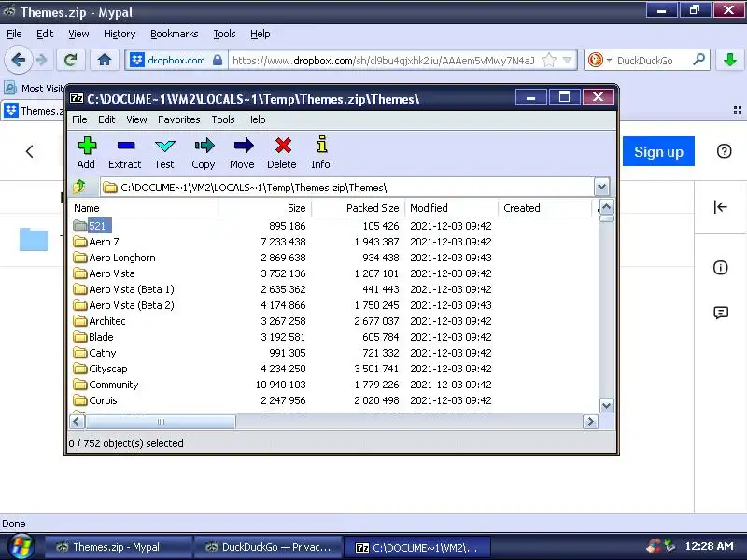Click file list scroll down arrow
This screenshot has width=747, height=560.
[606, 406]
